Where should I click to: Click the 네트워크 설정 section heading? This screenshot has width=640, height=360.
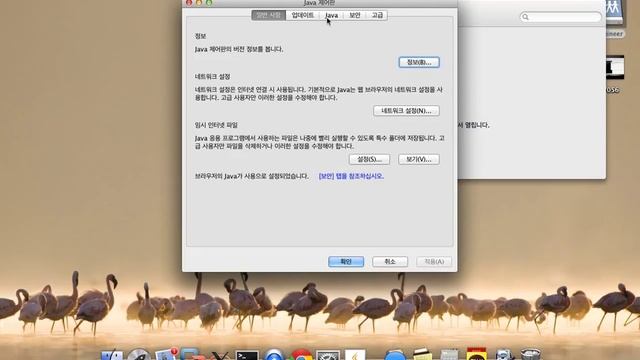(x=213, y=77)
